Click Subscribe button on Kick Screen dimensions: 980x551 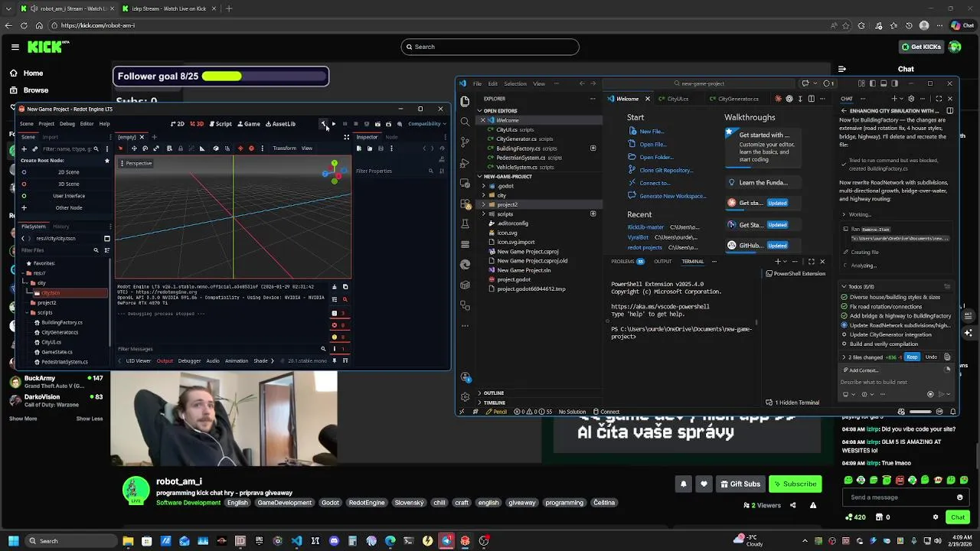pyautogui.click(x=795, y=484)
